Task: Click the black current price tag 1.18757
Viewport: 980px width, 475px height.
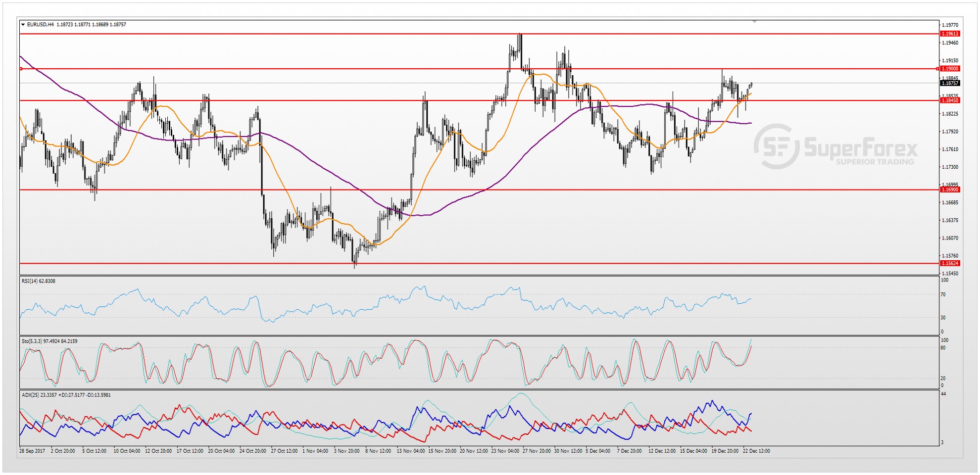Action: tap(950, 83)
